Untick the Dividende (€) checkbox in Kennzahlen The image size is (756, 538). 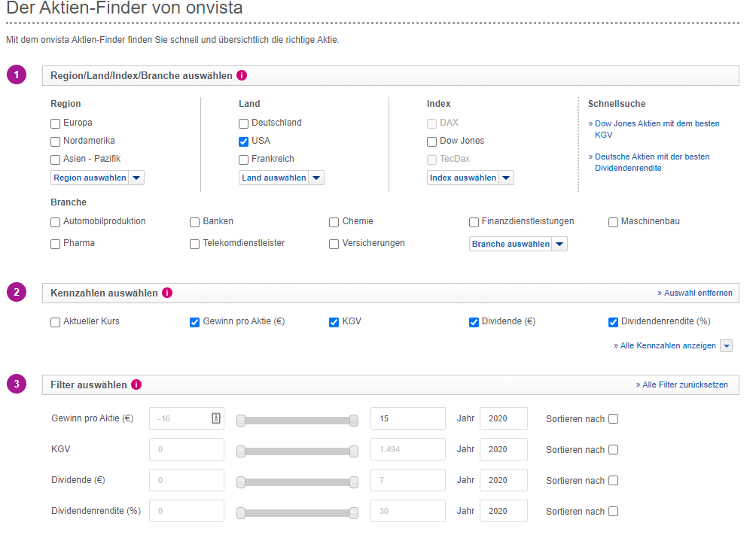pos(474,322)
